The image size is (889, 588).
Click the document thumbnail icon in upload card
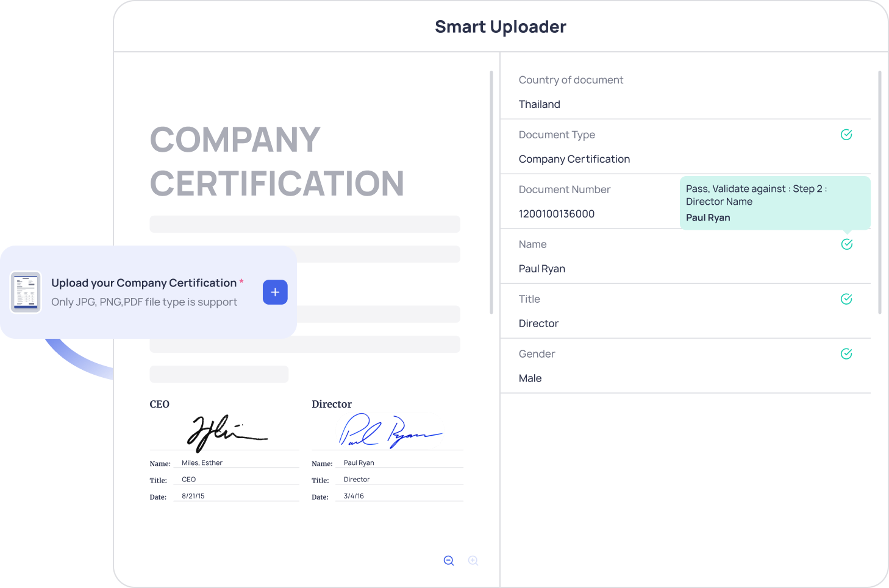pos(26,292)
